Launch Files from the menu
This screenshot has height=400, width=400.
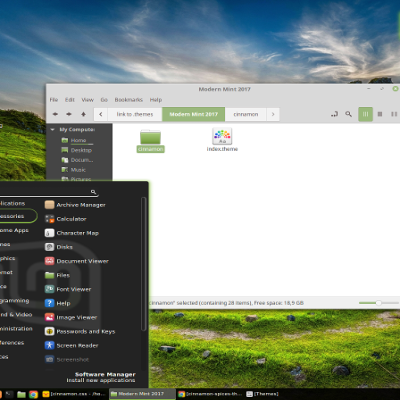57,275
